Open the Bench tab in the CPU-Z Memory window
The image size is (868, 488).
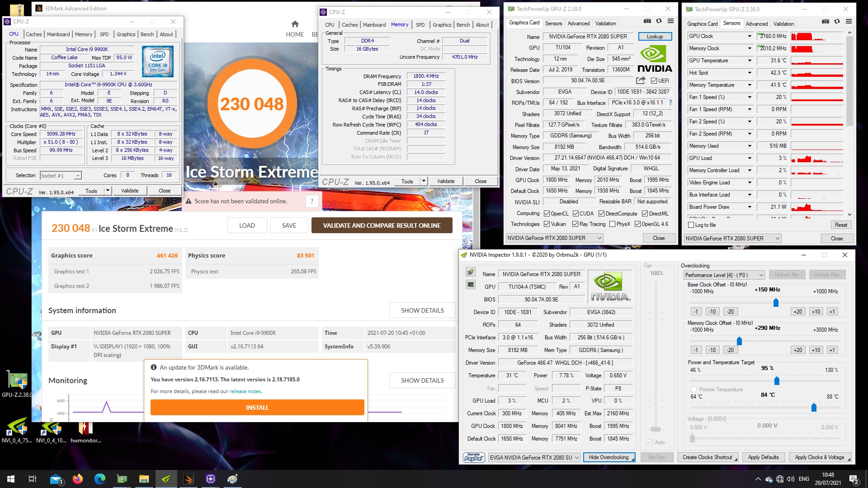coord(463,25)
